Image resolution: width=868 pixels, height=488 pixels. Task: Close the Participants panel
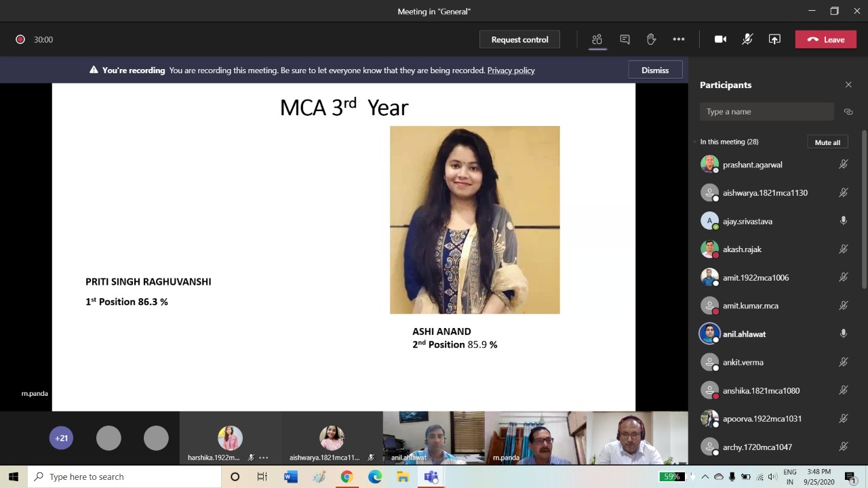tap(848, 85)
